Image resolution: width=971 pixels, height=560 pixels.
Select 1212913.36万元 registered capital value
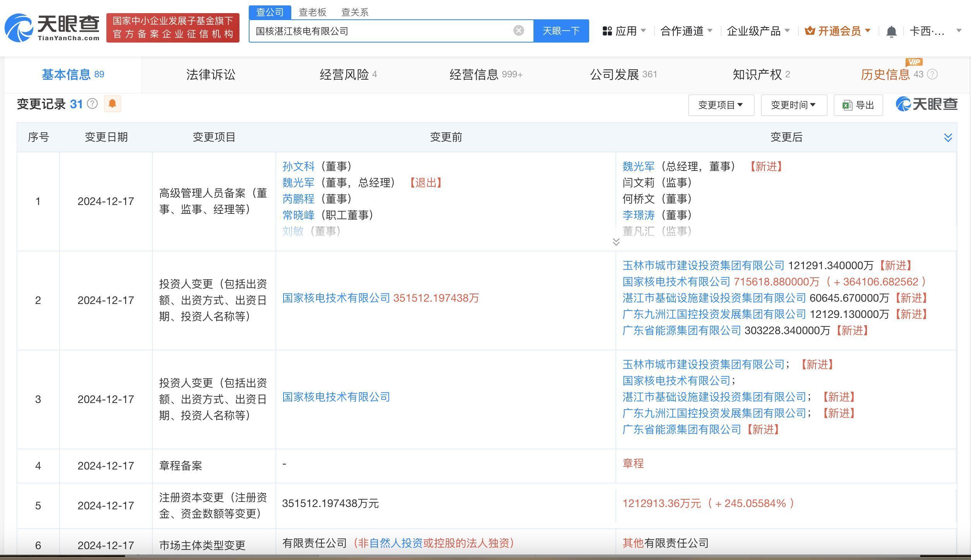click(x=662, y=504)
